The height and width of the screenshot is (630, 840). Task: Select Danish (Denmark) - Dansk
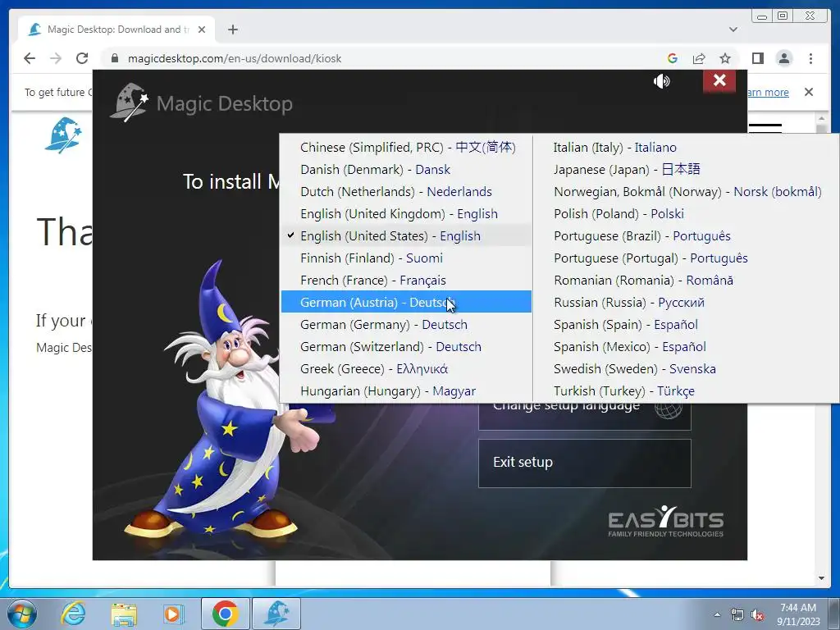click(x=407, y=169)
